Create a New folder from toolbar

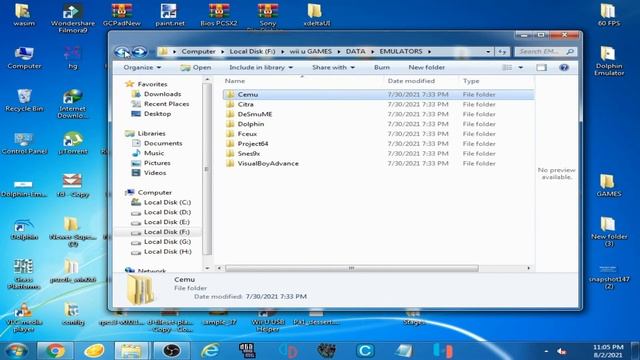tap(427, 67)
